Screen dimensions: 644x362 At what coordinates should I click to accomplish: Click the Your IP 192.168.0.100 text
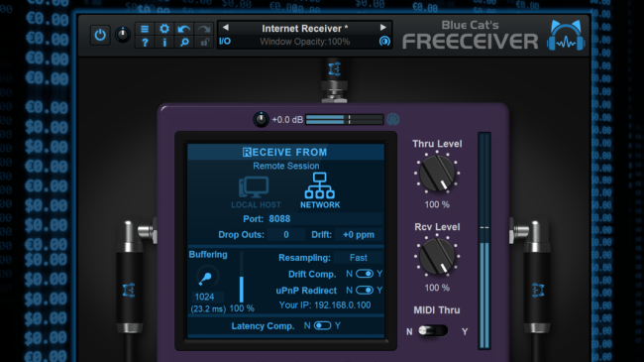(x=324, y=305)
